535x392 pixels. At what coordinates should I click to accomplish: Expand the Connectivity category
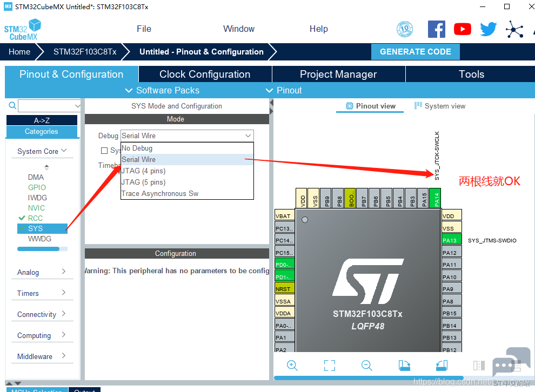[42, 314]
